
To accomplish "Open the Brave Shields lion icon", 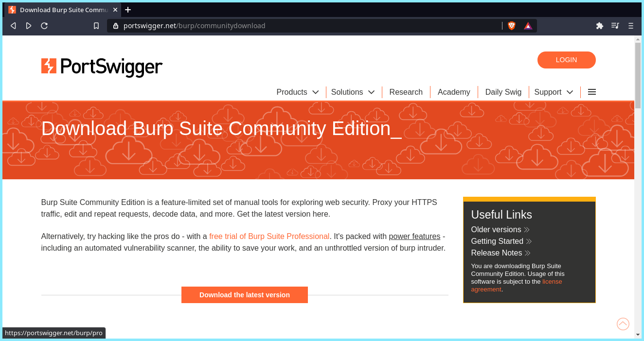I will 511,26.
